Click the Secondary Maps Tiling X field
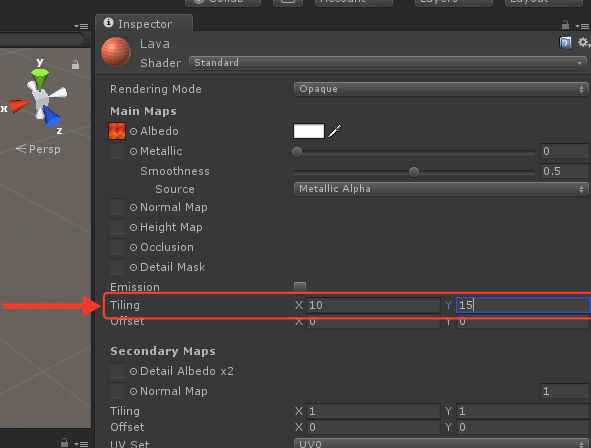The height and width of the screenshot is (448, 591). tap(373, 411)
